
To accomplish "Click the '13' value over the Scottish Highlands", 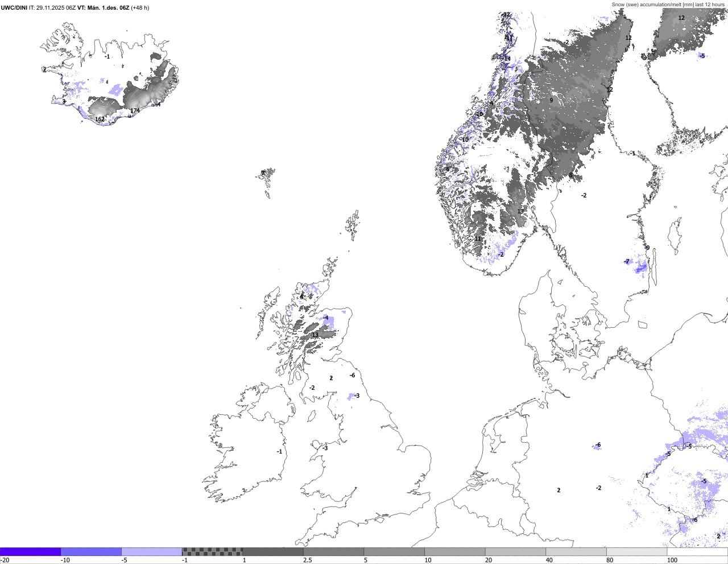I will tap(315, 335).
